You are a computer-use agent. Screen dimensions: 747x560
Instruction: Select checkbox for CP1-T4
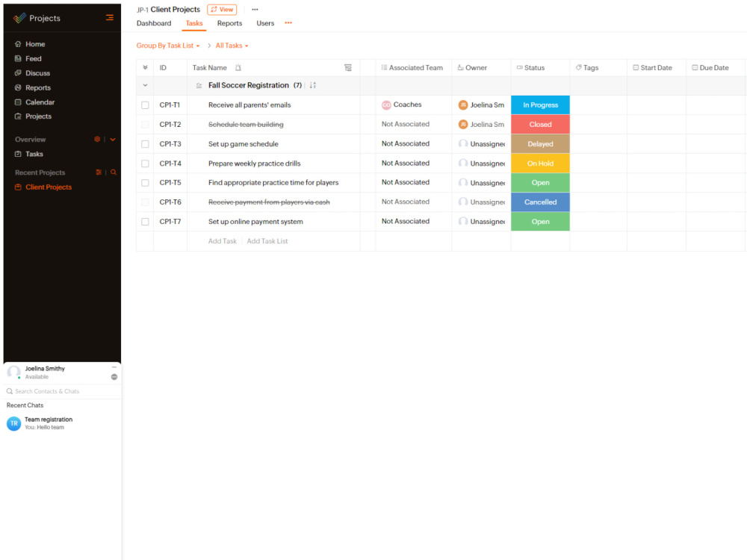pos(146,164)
